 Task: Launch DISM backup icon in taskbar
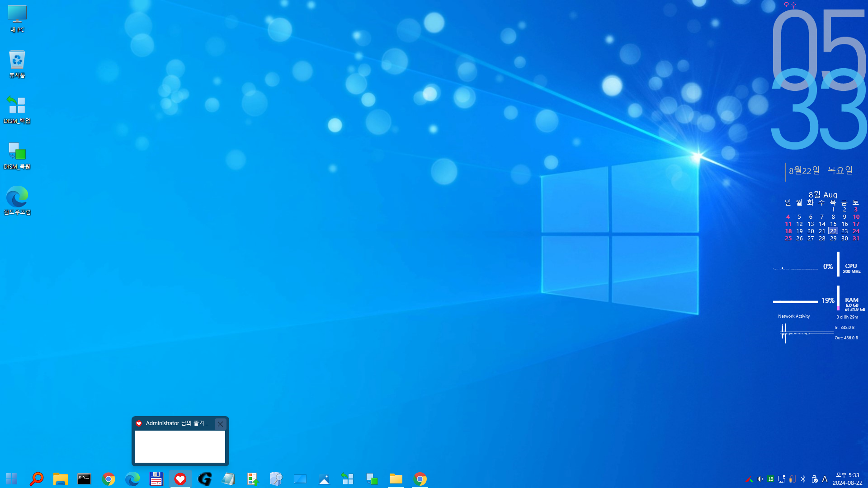coord(348,479)
